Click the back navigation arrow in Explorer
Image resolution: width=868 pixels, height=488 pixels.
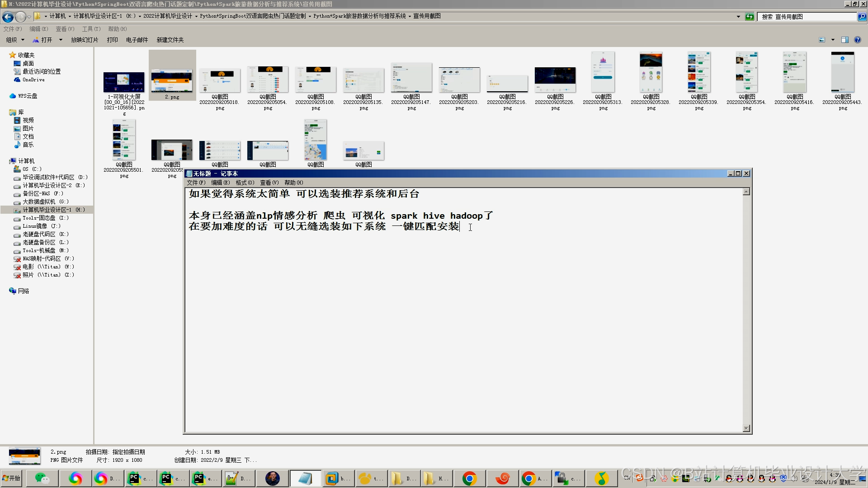pyautogui.click(x=8, y=17)
